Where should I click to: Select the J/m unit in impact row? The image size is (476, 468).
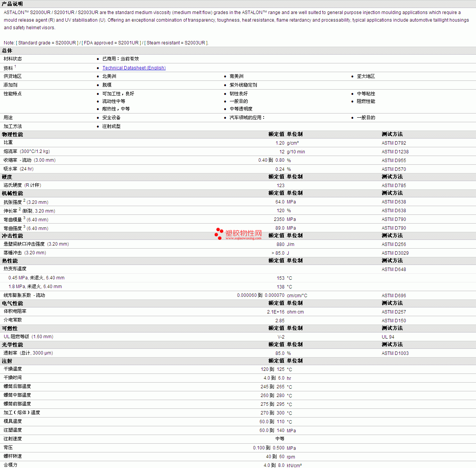tap(290, 244)
